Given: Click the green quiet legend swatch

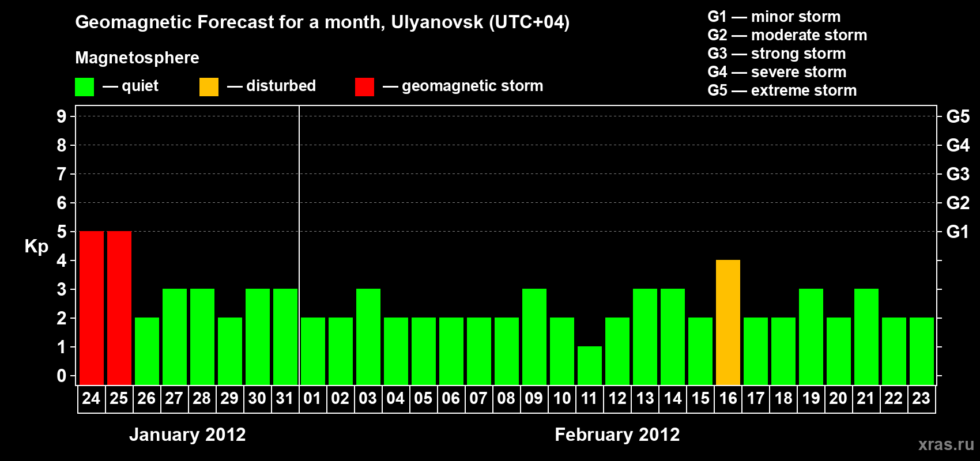Looking at the screenshot, I should tap(84, 87).
